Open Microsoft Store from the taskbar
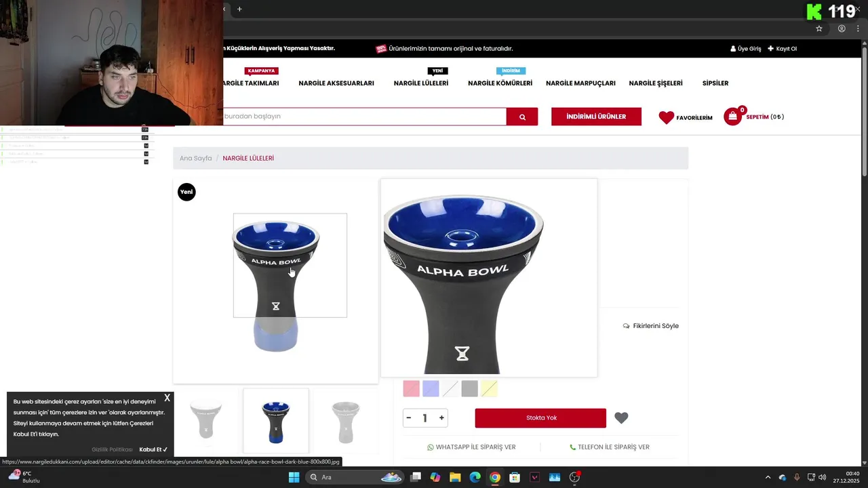The height and width of the screenshot is (488, 868). pos(515,477)
